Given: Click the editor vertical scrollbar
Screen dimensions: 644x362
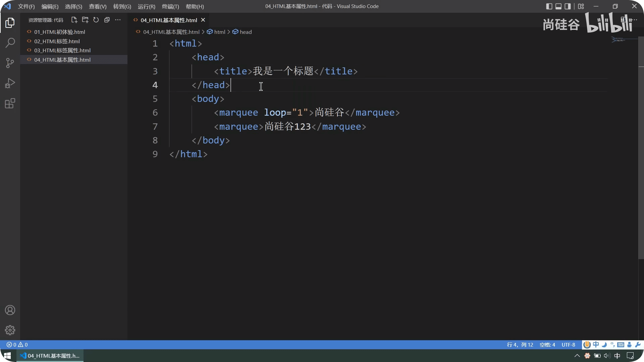Looking at the screenshot, I should coord(641,151).
